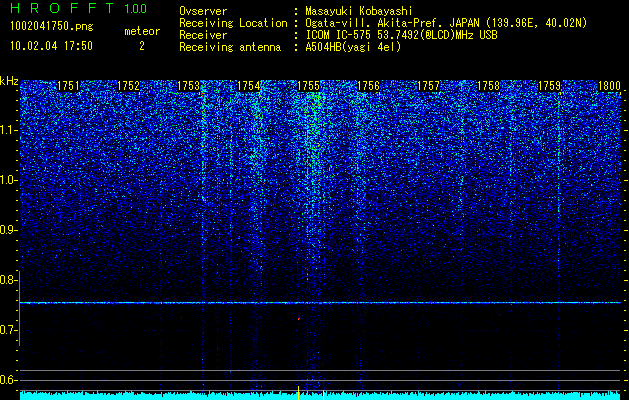Screen dimensions: 629x400
Task: Click the 1751 time marker
Action: 68,86
